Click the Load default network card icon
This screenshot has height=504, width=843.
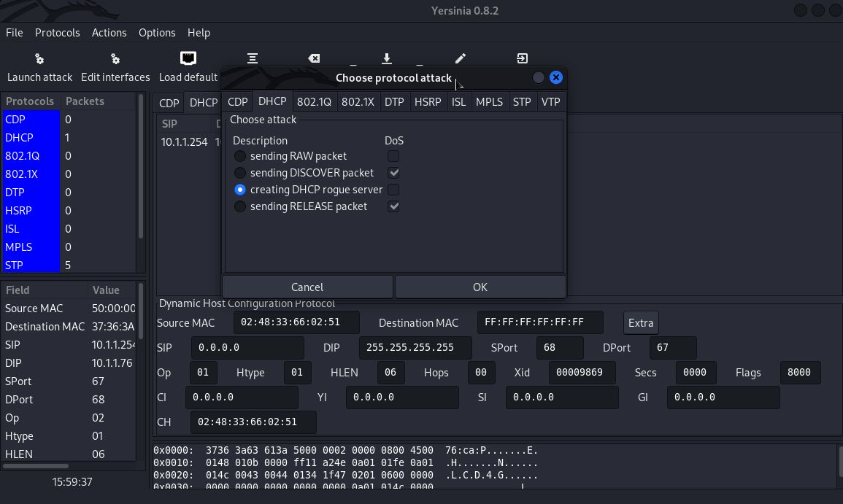(188, 58)
